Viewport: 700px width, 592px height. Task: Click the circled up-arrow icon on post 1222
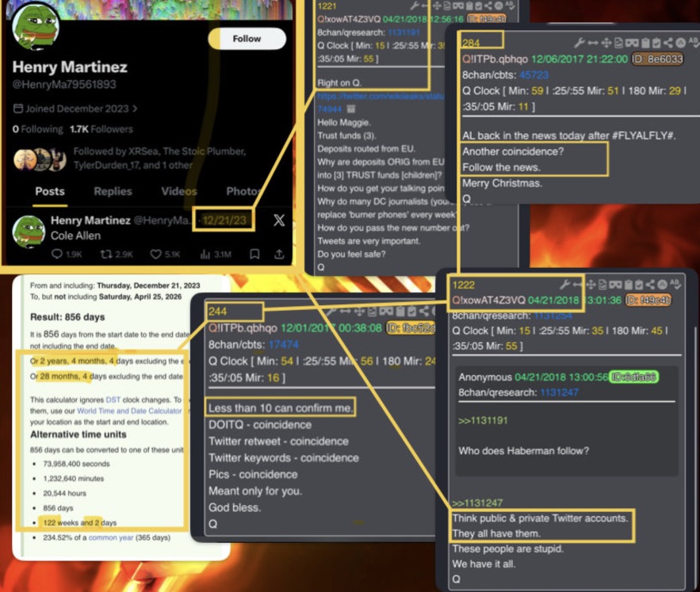pyautogui.click(x=663, y=285)
